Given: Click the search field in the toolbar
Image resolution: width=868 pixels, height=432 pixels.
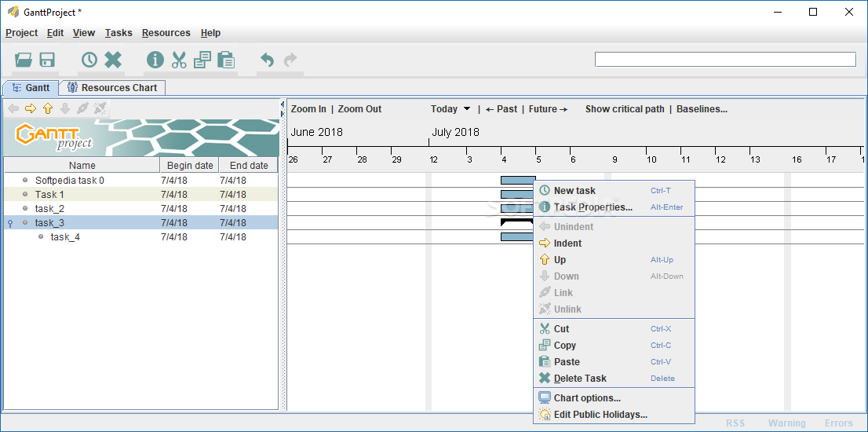Looking at the screenshot, I should pyautogui.click(x=725, y=59).
